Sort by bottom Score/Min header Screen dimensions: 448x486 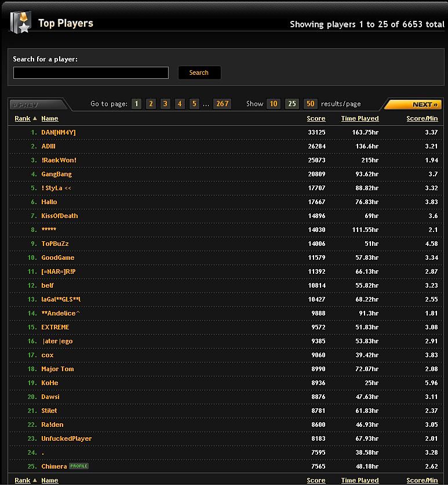pyautogui.click(x=422, y=480)
